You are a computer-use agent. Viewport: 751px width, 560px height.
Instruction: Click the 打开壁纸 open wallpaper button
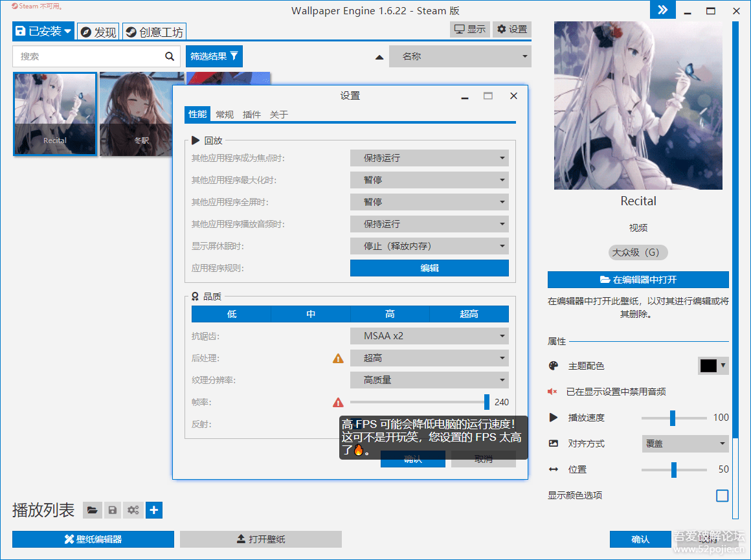coord(261,539)
